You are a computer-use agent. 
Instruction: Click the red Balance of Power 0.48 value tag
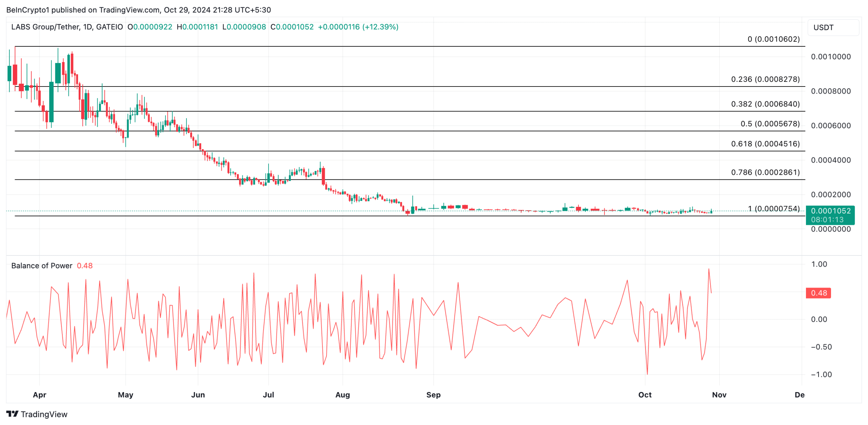click(x=818, y=293)
